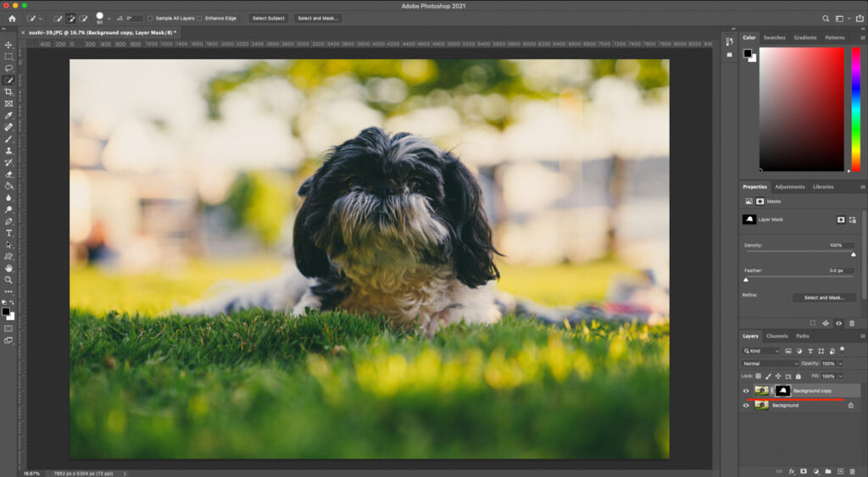Toggle mask visibility eye in Properties panel
The image size is (868, 477).
pyautogui.click(x=838, y=323)
